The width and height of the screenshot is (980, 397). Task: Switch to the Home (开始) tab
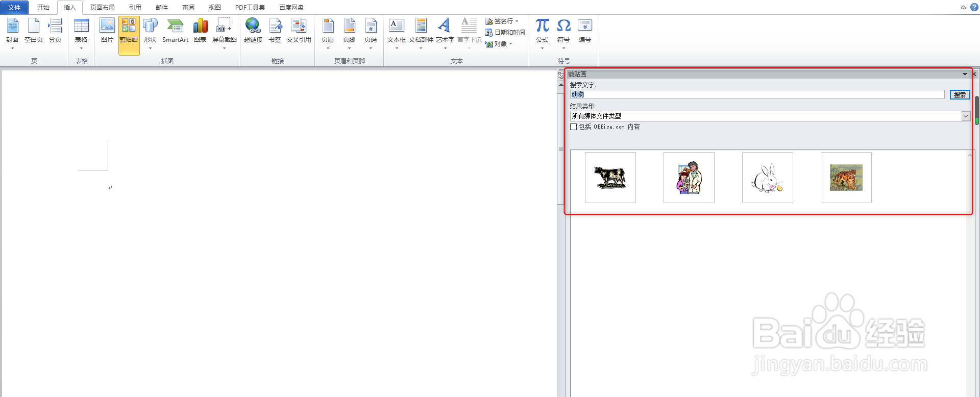coord(43,7)
